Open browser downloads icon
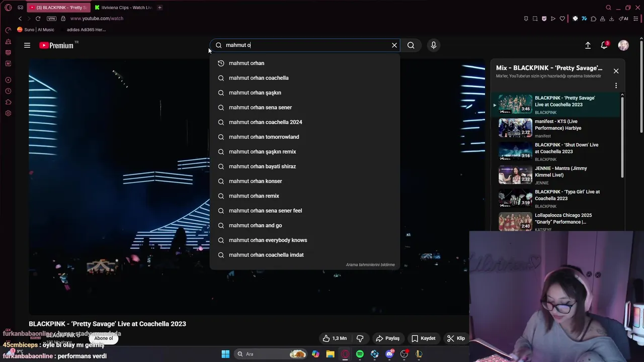 point(611,19)
